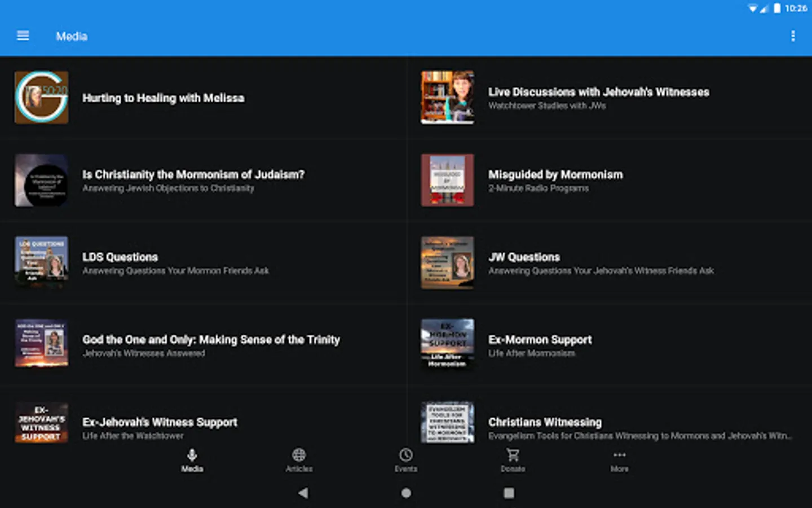Select Live Discussions with Jehovah's Witnesses title

point(599,92)
